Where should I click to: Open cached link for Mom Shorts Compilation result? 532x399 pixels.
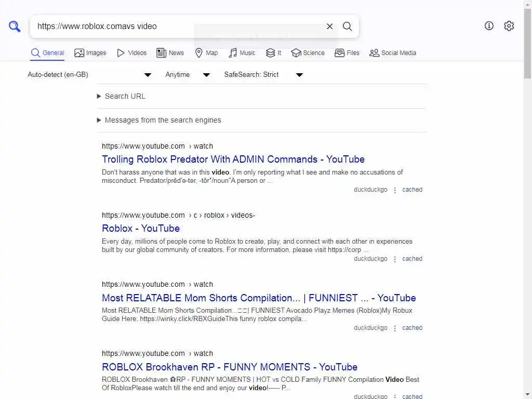pyautogui.click(x=412, y=328)
